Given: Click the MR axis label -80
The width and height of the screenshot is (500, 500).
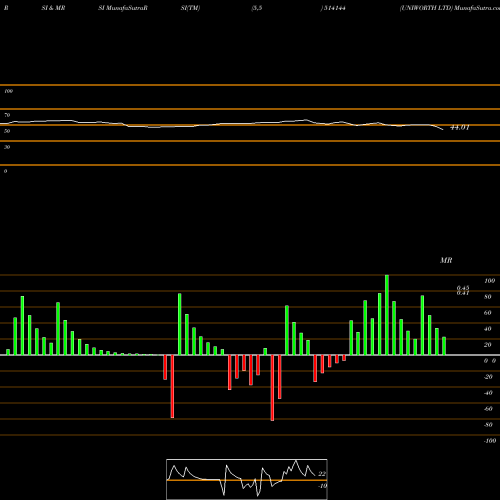Looking at the screenshot, I should (488, 425).
